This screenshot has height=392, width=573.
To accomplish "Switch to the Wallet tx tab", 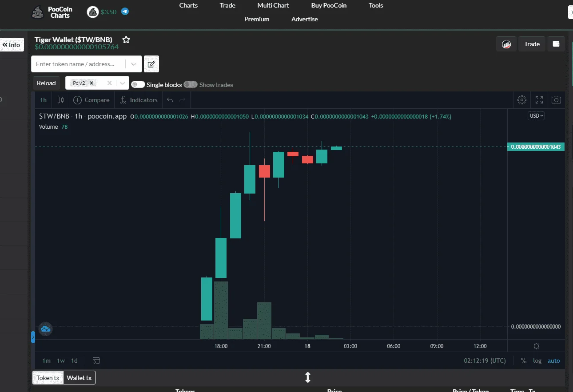I will coord(79,378).
